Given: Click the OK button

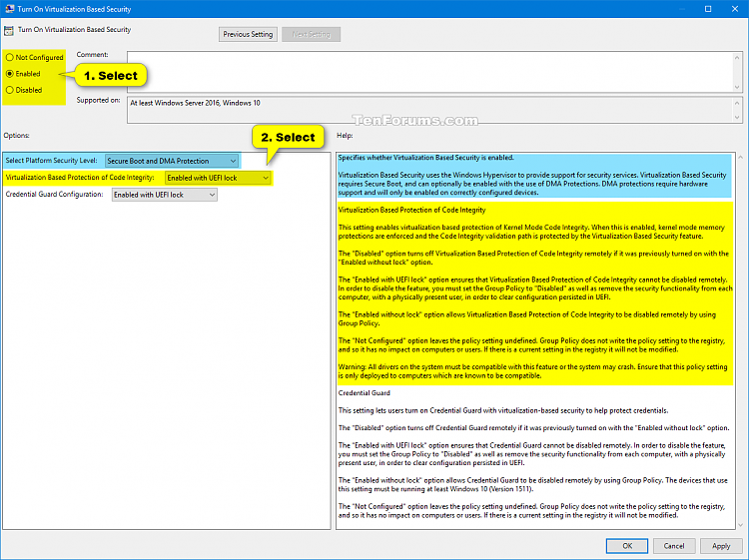Looking at the screenshot, I should tap(627, 546).
